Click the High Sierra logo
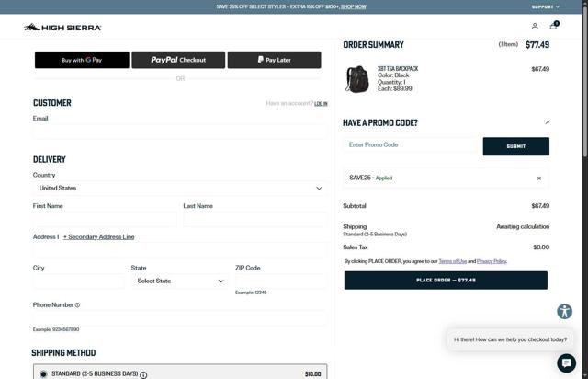This screenshot has width=588, height=379. click(x=62, y=27)
